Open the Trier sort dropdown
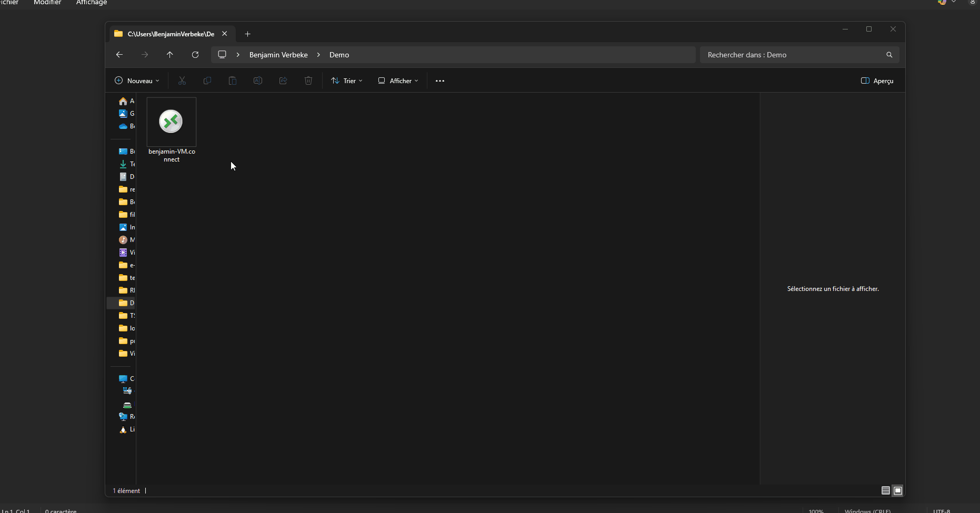Screen dimensions: 980x513 pos(347,81)
